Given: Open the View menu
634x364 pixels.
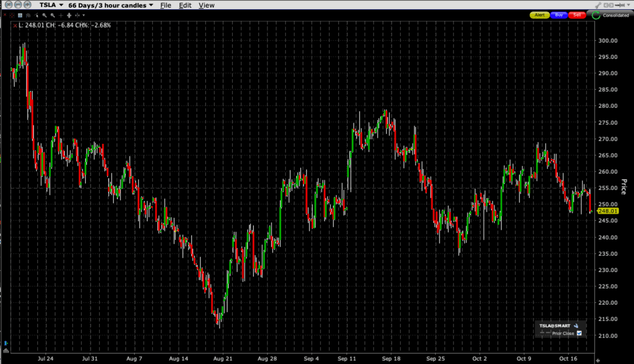Looking at the screenshot, I should click(206, 5).
